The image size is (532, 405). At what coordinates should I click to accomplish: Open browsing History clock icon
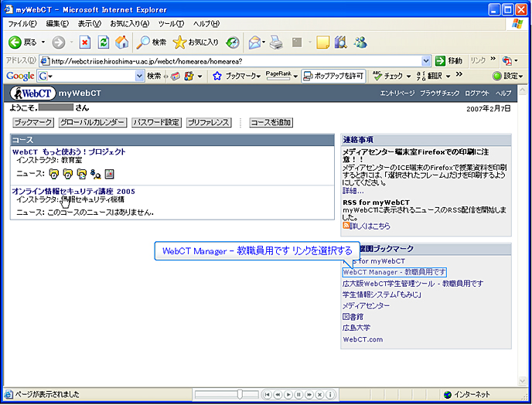point(233,43)
